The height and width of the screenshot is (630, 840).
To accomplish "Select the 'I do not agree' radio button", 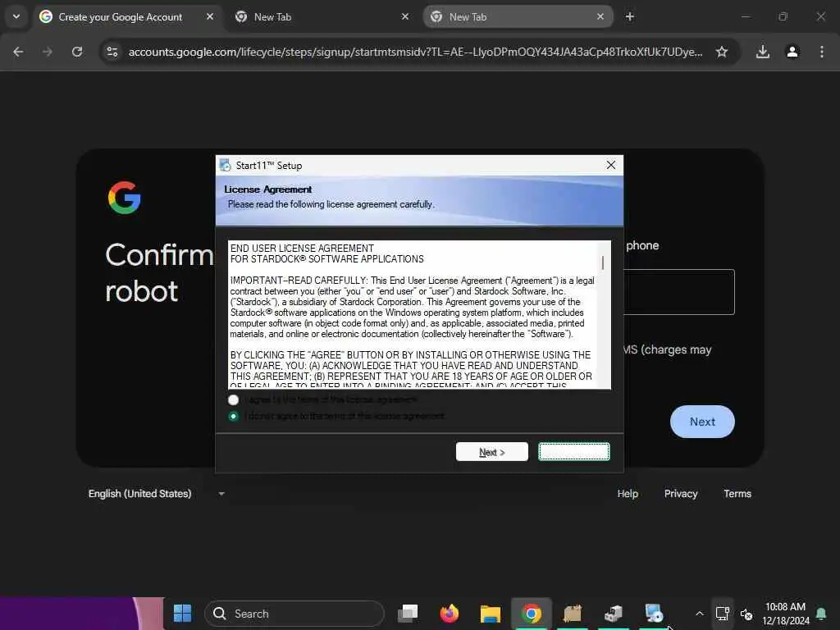I will [234, 416].
